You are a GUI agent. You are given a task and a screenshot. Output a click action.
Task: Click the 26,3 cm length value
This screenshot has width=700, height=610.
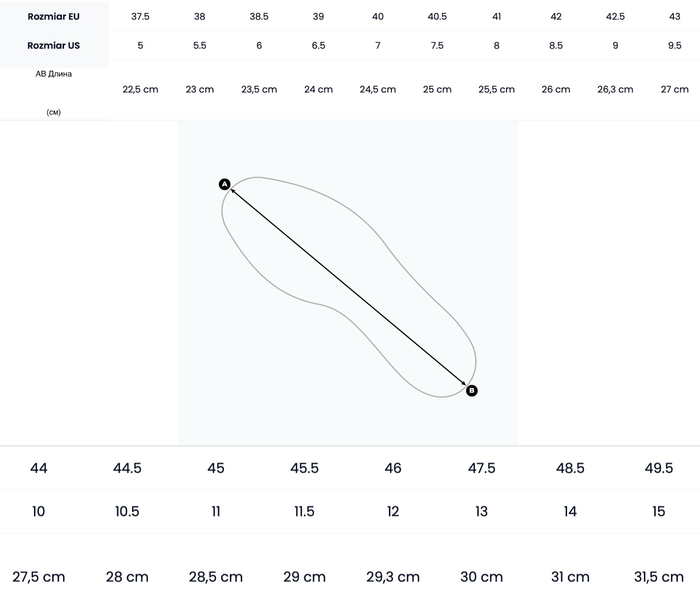click(615, 89)
